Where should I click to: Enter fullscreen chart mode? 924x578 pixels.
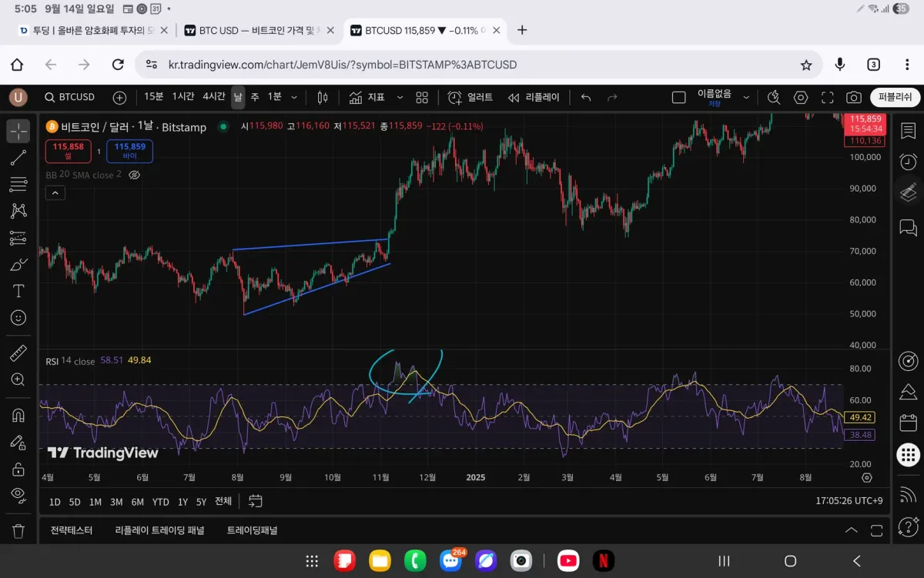[x=828, y=97]
